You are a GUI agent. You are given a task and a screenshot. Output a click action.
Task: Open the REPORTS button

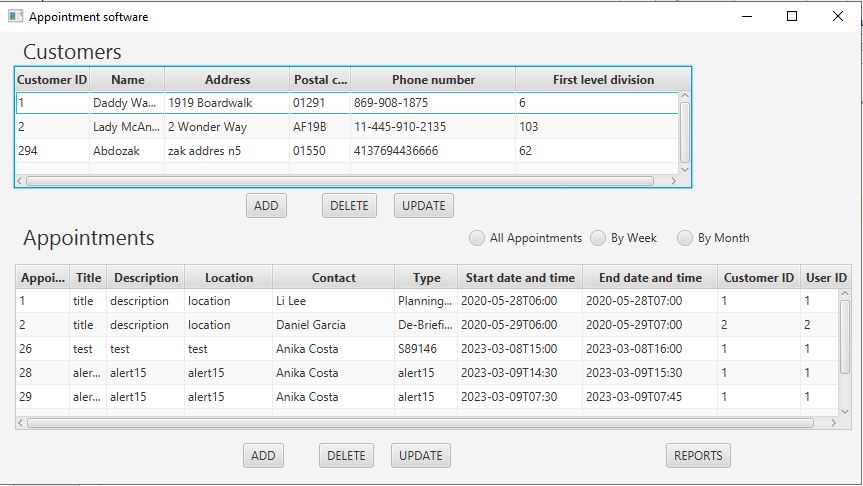pos(698,456)
